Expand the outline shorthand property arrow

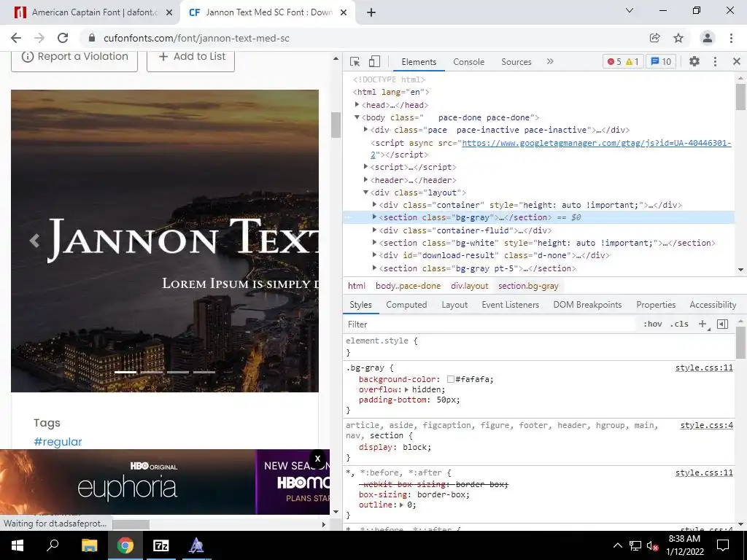tap(402, 505)
